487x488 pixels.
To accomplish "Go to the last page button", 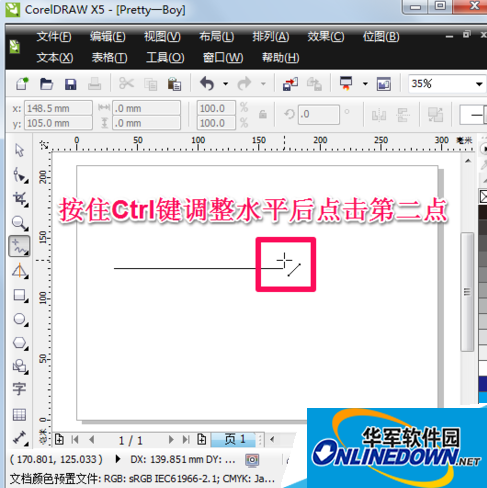I will coord(186,440).
